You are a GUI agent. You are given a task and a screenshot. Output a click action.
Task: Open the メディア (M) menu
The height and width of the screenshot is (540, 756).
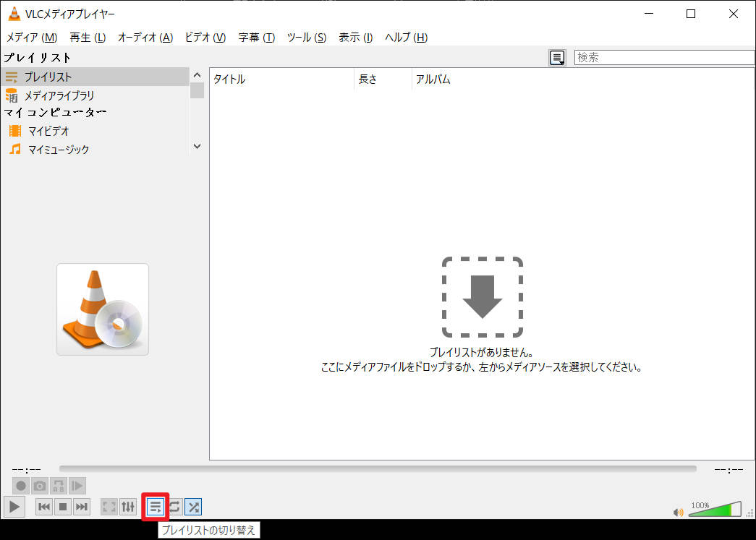tap(32, 37)
